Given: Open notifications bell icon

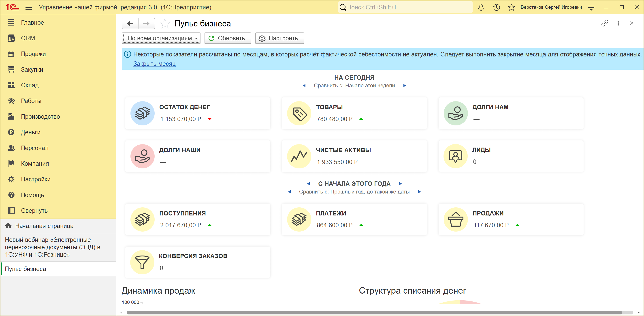Looking at the screenshot, I should point(481,7).
